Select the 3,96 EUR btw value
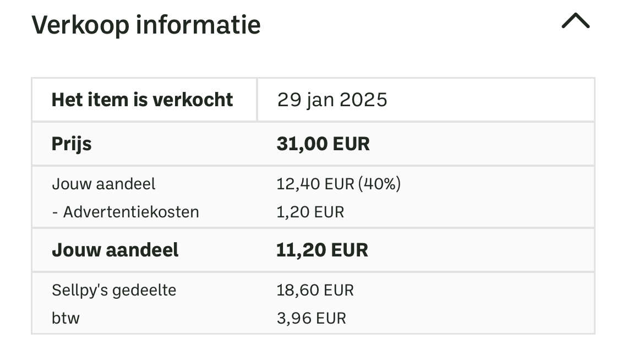Screen dimensions: 644x339 312,318
